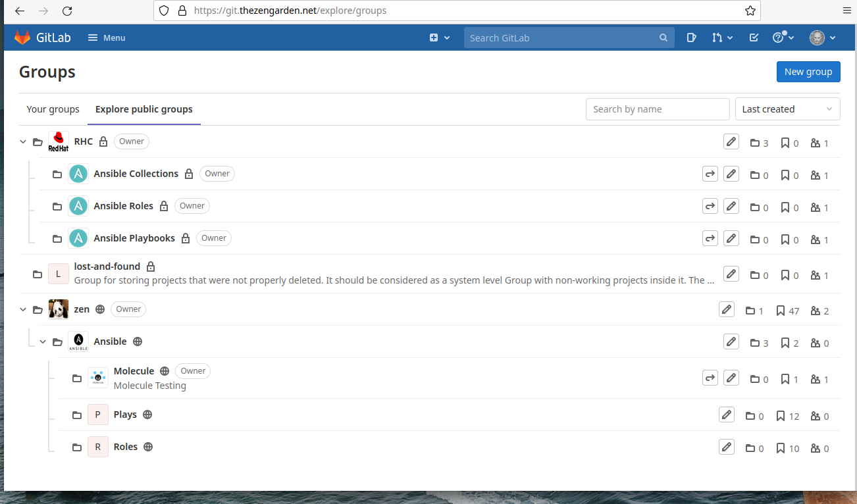Click the Ansible logo avatar under zen
Image resolution: width=857 pixels, height=504 pixels.
pyautogui.click(x=78, y=341)
